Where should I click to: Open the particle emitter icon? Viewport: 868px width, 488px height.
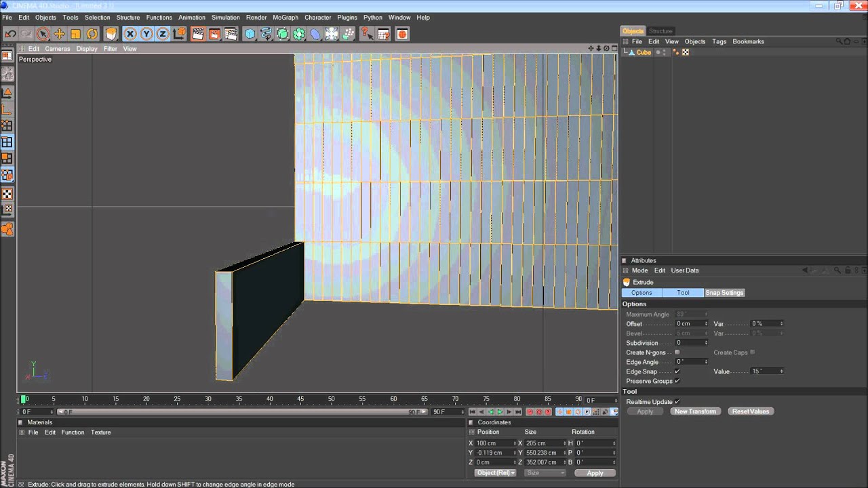(348, 34)
